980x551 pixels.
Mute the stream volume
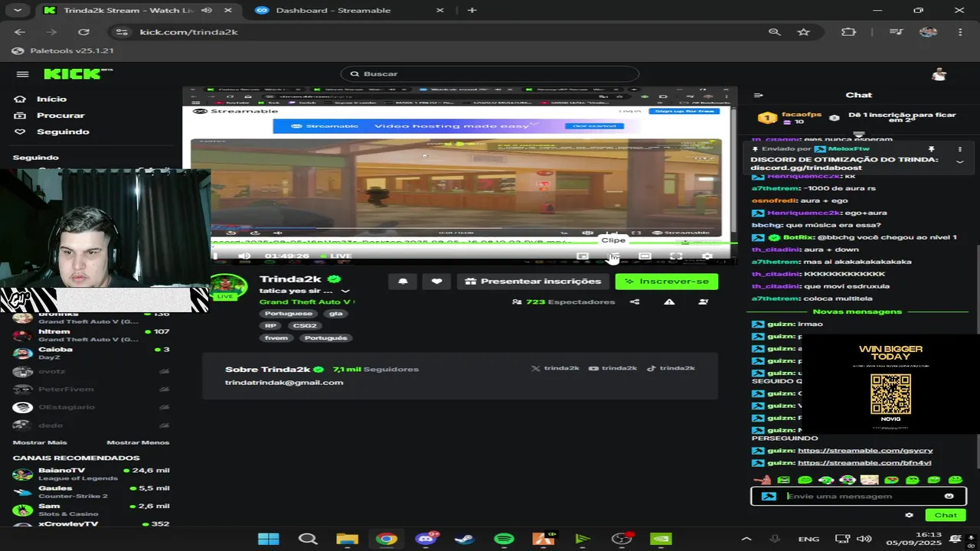(243, 256)
